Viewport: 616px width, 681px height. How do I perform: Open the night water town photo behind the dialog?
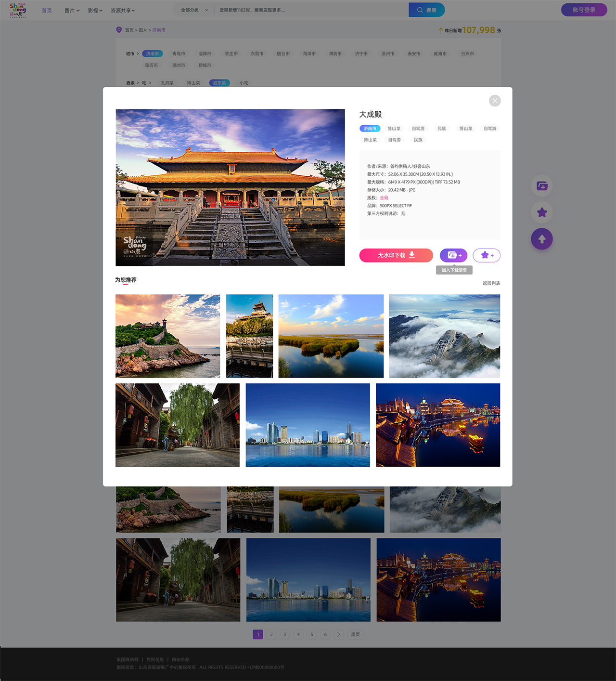point(439,580)
